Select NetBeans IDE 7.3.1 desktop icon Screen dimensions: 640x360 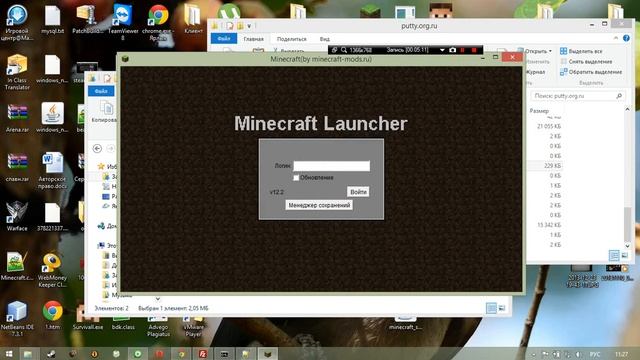point(17,318)
